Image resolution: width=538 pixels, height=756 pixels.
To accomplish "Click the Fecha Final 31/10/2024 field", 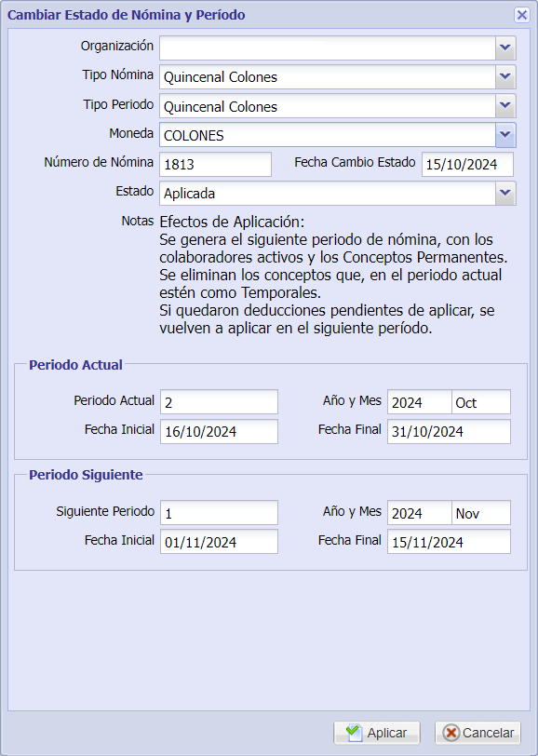I will click(449, 431).
